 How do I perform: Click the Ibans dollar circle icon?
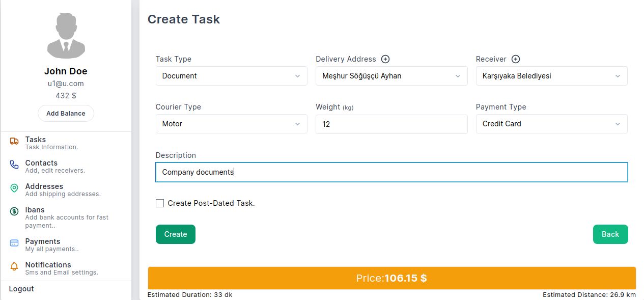pos(14,211)
